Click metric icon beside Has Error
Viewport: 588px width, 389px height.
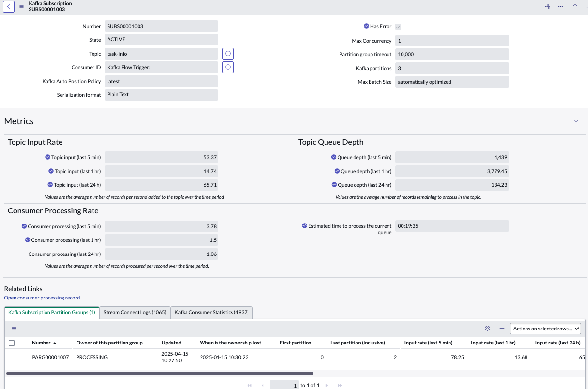tap(366, 26)
